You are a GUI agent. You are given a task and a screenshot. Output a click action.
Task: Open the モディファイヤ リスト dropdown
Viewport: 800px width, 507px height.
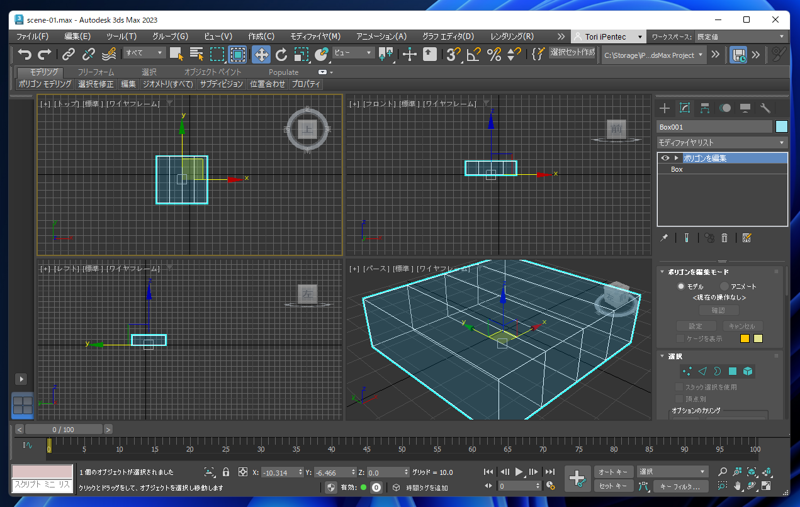[x=721, y=143]
